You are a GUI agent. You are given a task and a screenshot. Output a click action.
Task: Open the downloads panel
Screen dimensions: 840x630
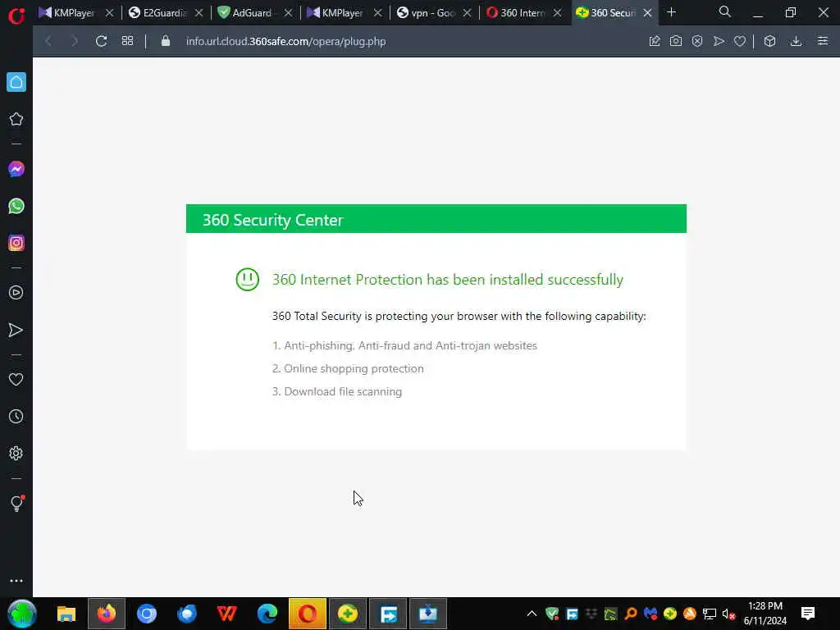tap(796, 41)
